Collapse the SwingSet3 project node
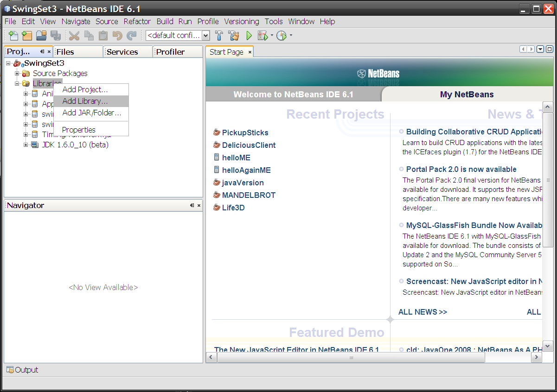557x392 pixels. (x=8, y=63)
